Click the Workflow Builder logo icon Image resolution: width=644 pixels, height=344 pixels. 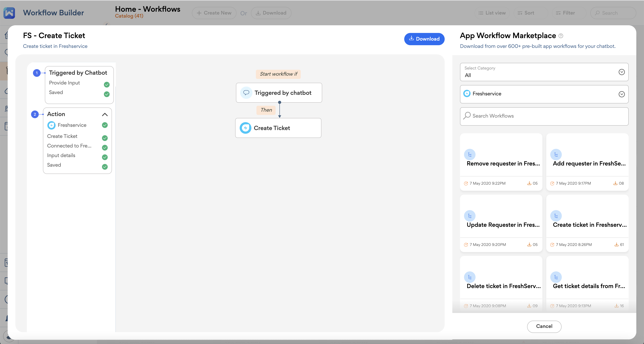click(9, 13)
